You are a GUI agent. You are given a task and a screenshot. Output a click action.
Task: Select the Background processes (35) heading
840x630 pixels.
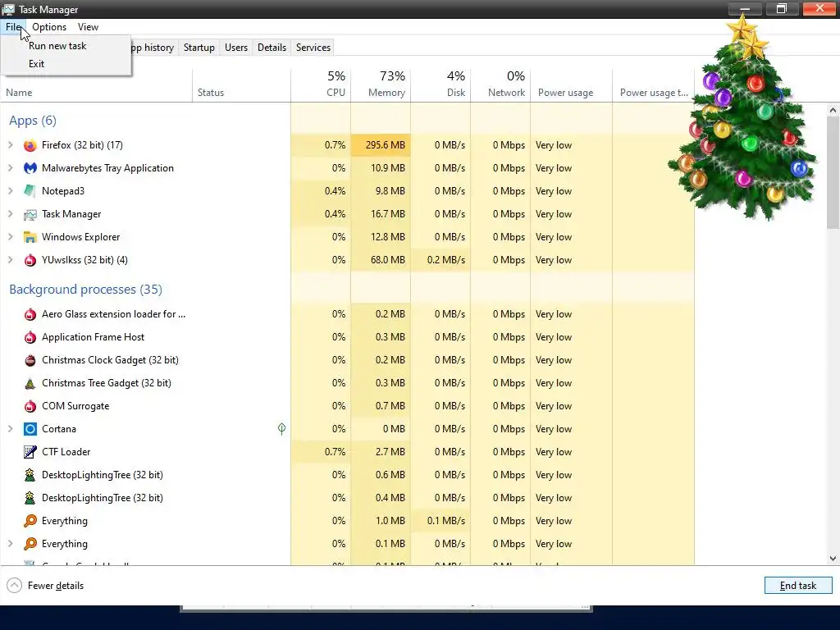coord(85,290)
